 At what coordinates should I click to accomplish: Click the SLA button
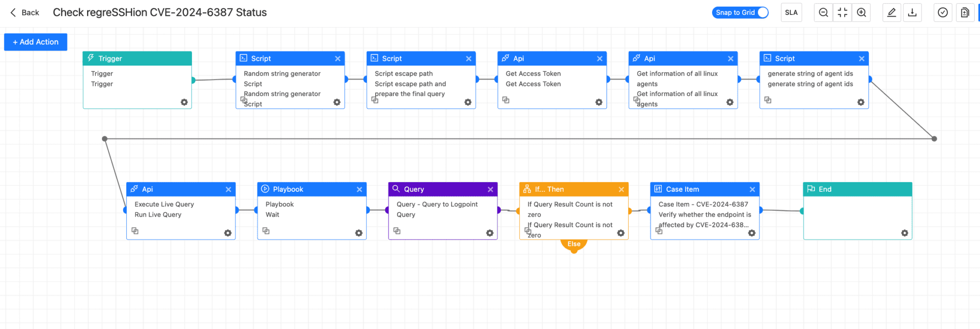pos(791,12)
